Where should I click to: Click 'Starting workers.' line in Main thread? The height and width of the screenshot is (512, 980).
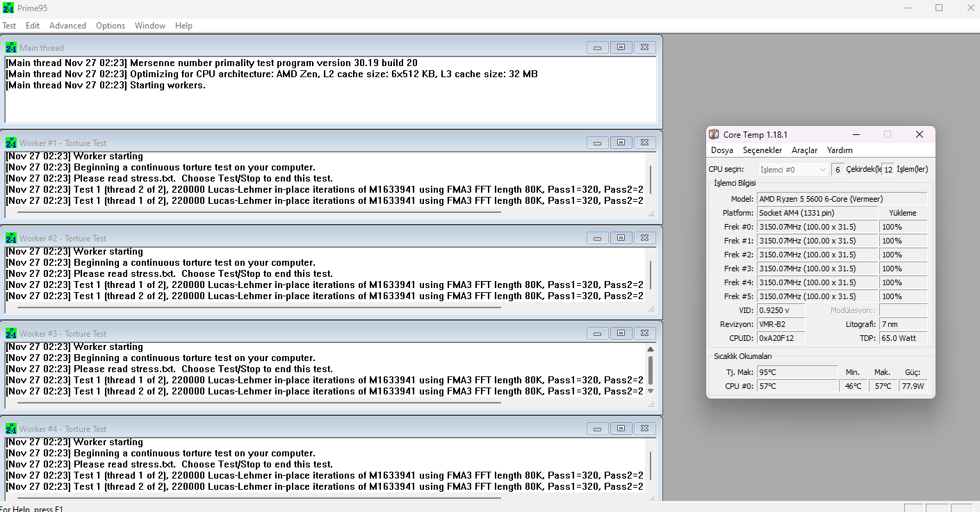(x=106, y=86)
